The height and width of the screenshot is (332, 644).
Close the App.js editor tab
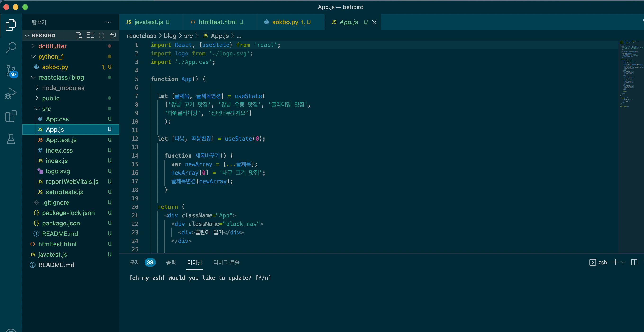pyautogui.click(x=374, y=22)
